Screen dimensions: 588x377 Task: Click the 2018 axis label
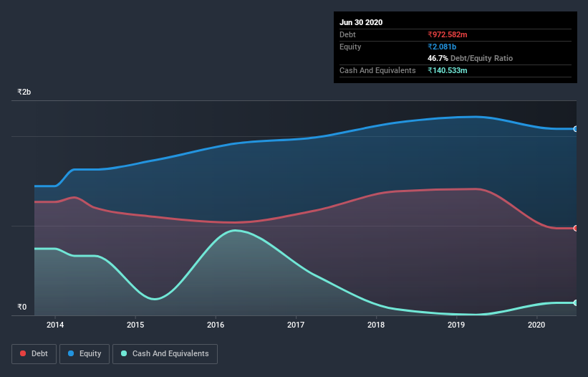(x=376, y=325)
